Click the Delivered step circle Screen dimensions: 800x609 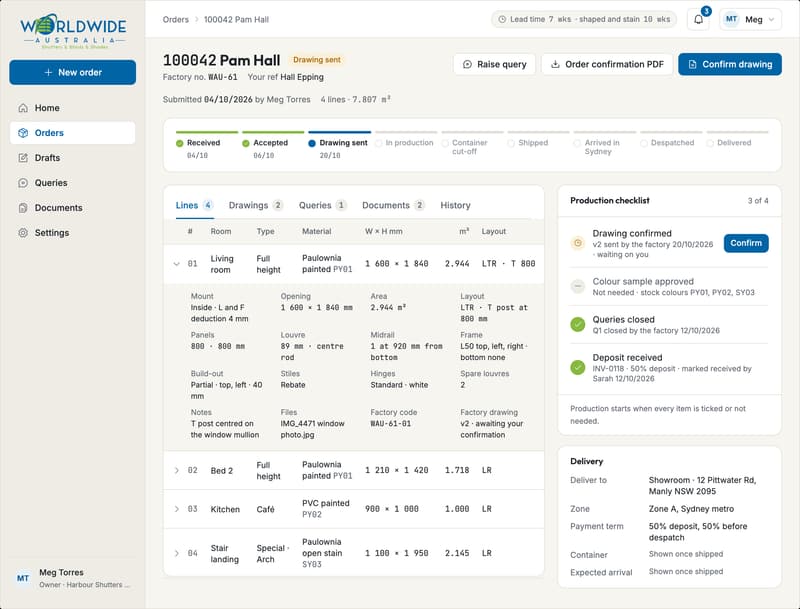[x=710, y=143]
